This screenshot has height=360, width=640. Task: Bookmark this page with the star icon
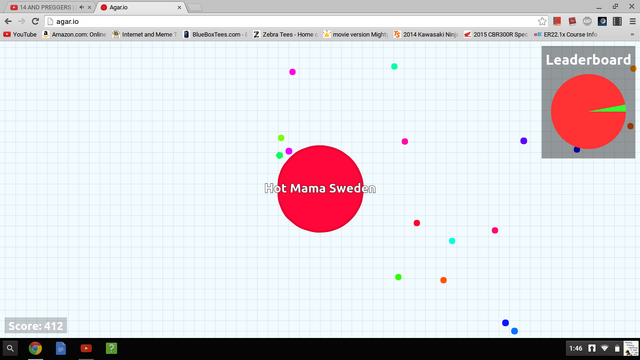coord(542,21)
